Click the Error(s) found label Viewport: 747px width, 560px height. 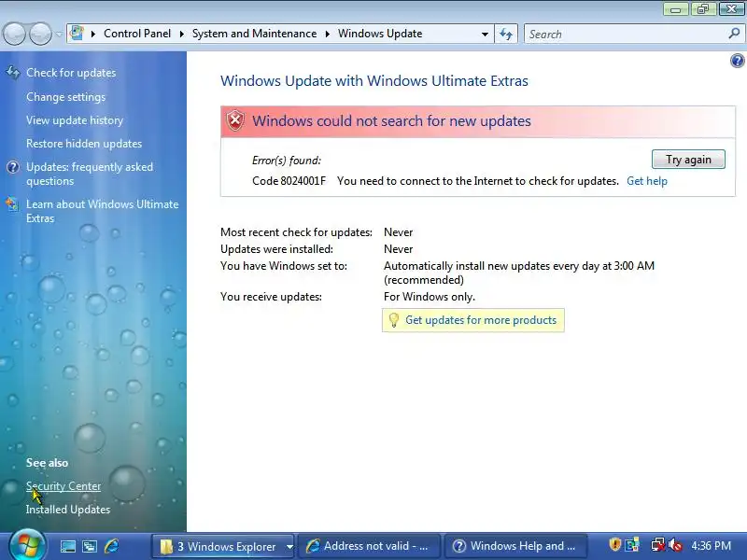287,161
